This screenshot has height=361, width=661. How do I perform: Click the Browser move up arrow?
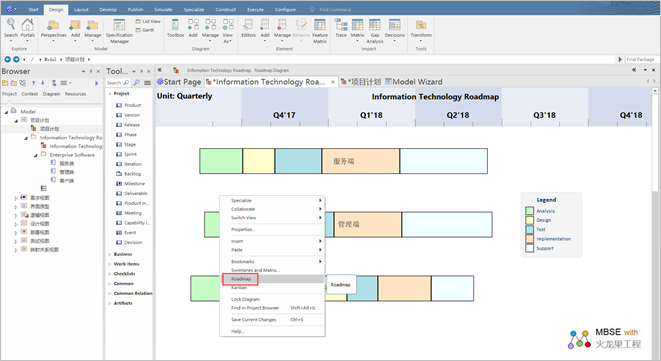[34, 83]
